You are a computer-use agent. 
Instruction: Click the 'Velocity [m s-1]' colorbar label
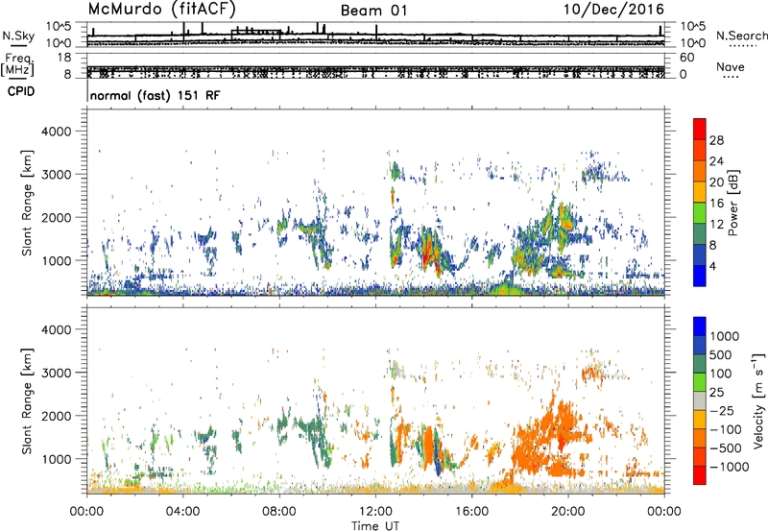[x=758, y=400]
